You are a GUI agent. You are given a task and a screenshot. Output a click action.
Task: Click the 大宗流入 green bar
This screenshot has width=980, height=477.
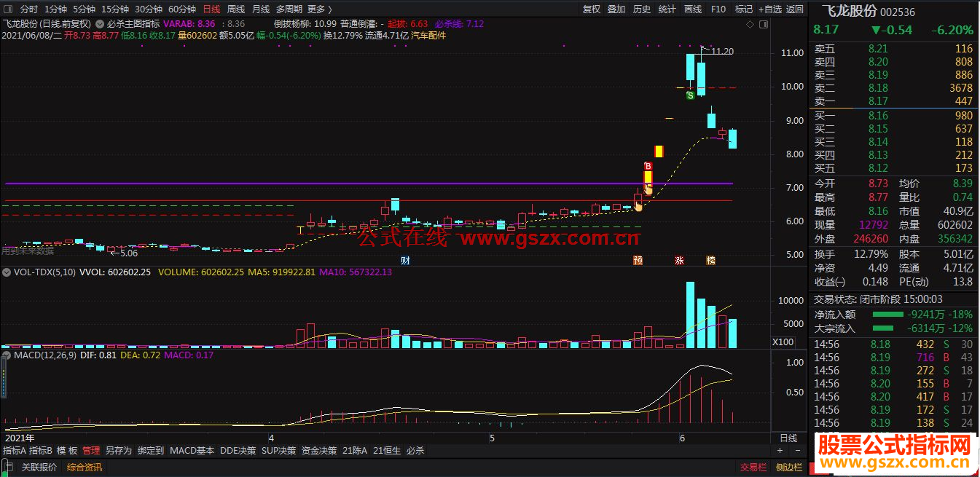[883, 328]
